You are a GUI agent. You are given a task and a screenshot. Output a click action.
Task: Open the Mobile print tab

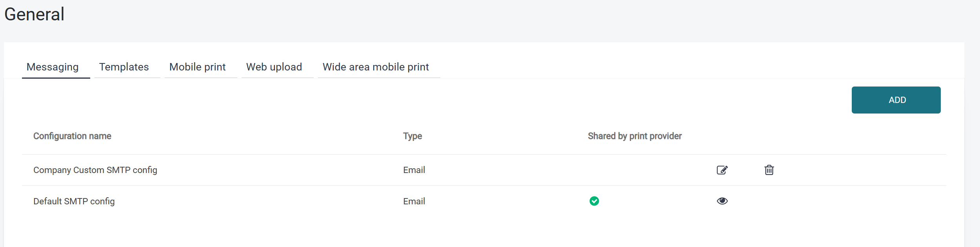coord(197,67)
